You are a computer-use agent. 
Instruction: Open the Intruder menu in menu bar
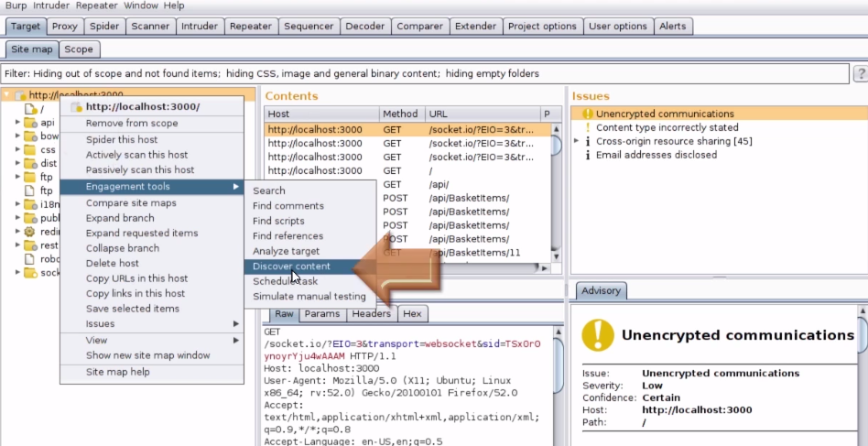51,5
